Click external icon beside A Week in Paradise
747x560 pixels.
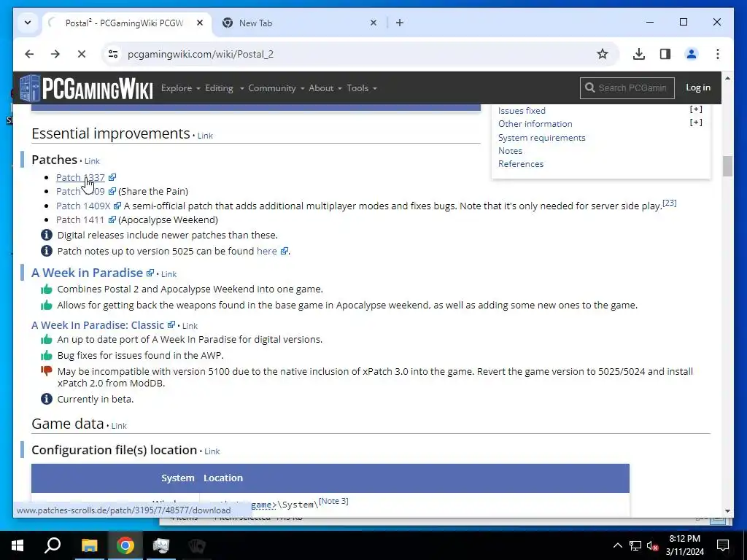point(150,273)
